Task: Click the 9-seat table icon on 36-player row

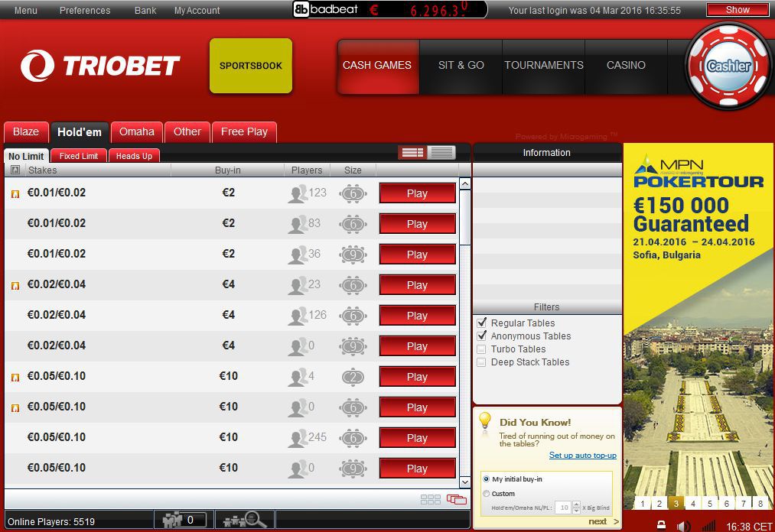Action: click(353, 255)
